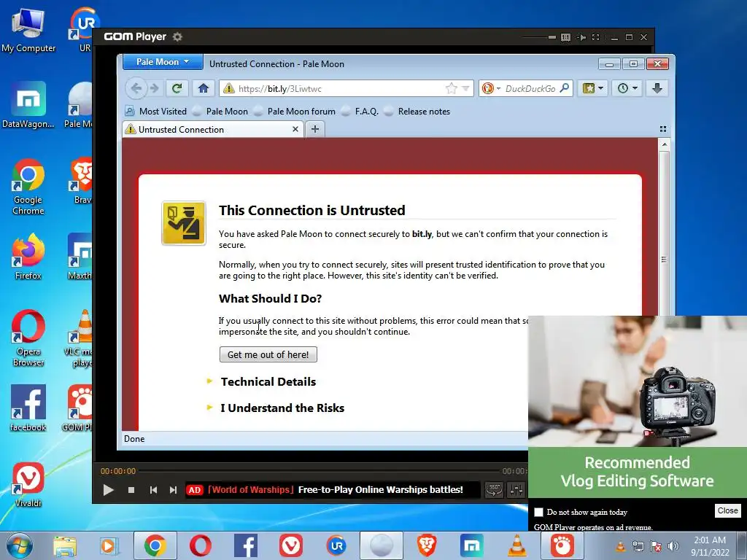Set GOM Player to original 1:1 size
This screenshot has width=747, height=560.
pyautogui.click(x=565, y=37)
